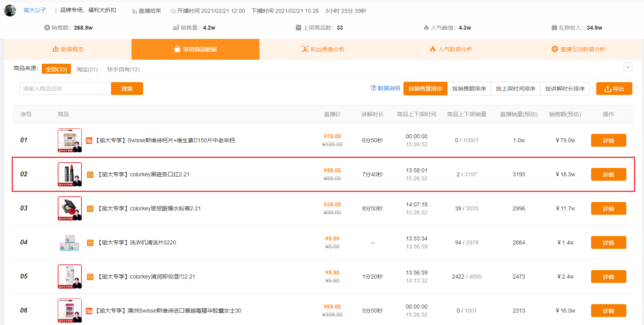Switch to the 带货商品数据 tab
This screenshot has width=644, height=325.
195,49
